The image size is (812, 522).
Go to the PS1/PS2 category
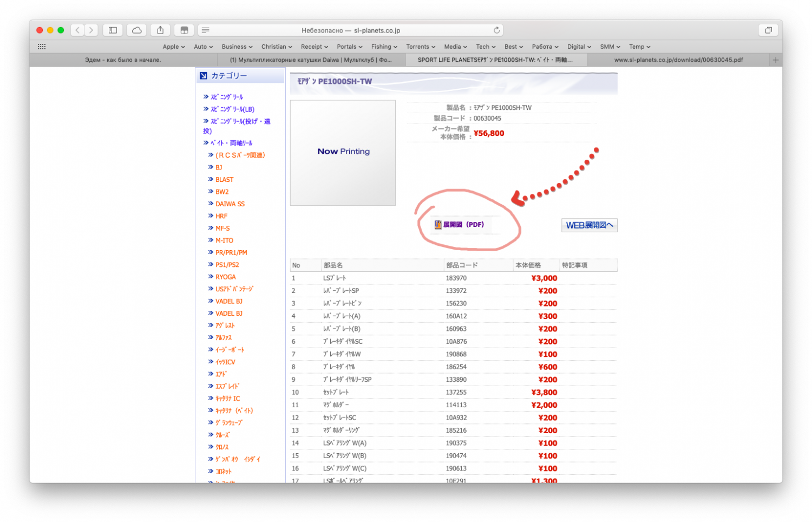tap(227, 265)
